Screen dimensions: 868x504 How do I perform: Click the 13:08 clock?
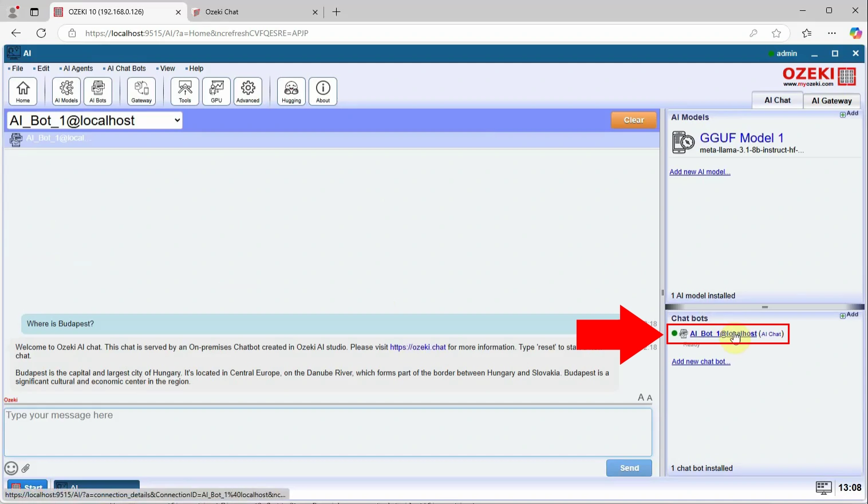(x=850, y=487)
